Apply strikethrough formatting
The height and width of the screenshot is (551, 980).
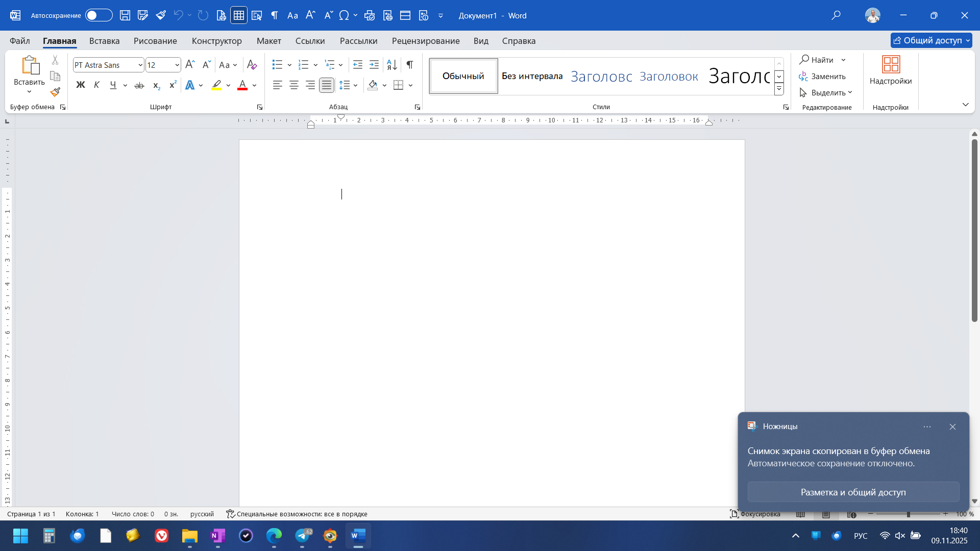click(x=139, y=85)
